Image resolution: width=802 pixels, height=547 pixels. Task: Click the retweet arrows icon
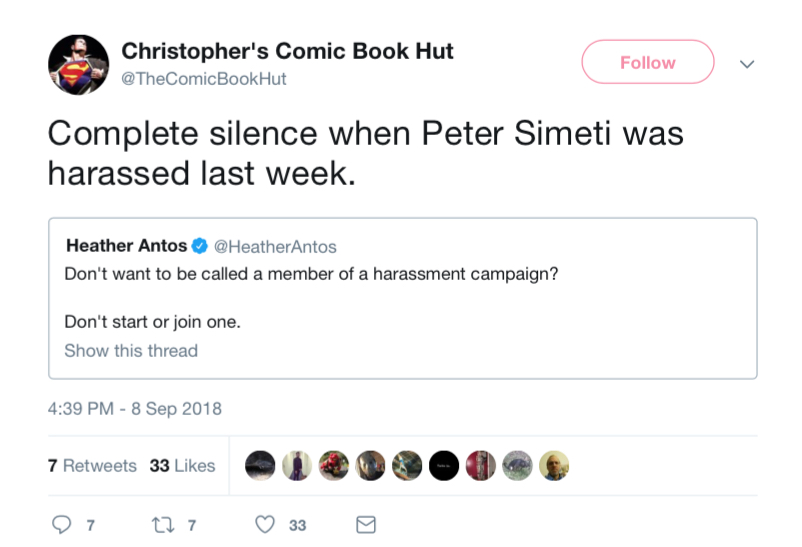click(163, 524)
